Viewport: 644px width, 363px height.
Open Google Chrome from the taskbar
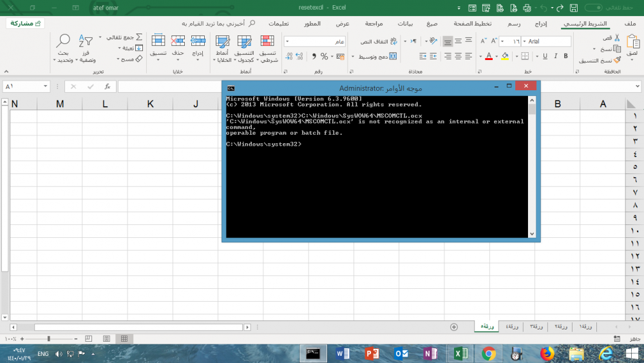(489, 353)
